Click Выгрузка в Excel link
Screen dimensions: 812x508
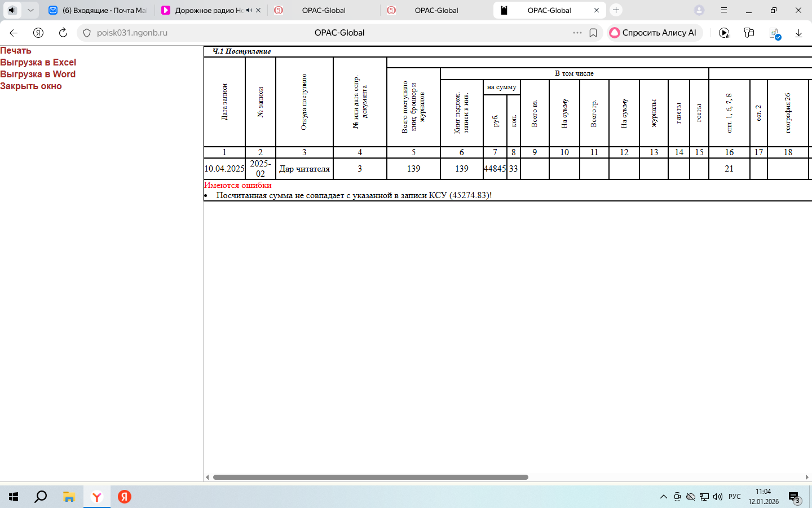point(38,63)
